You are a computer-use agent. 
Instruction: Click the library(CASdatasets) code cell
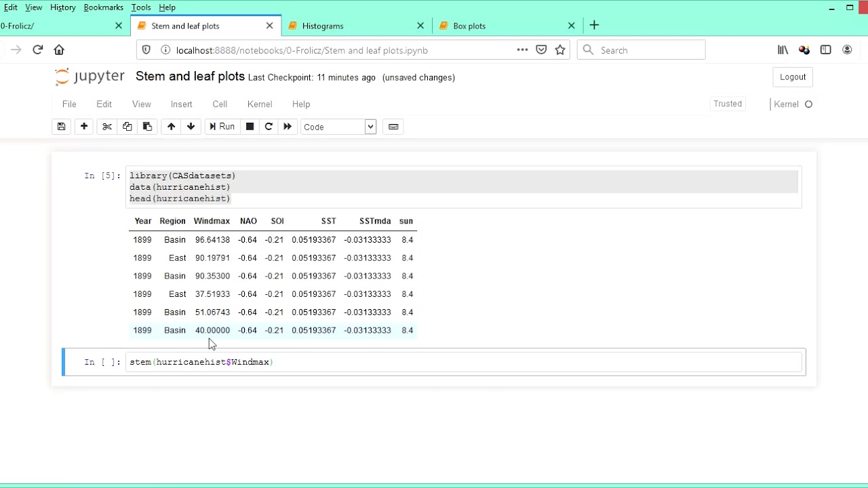(x=464, y=187)
